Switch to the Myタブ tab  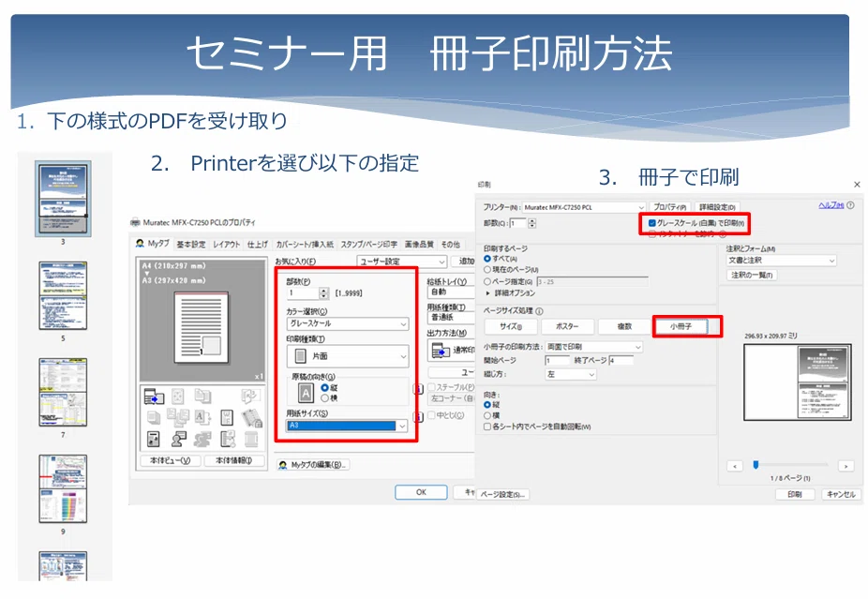(154, 244)
